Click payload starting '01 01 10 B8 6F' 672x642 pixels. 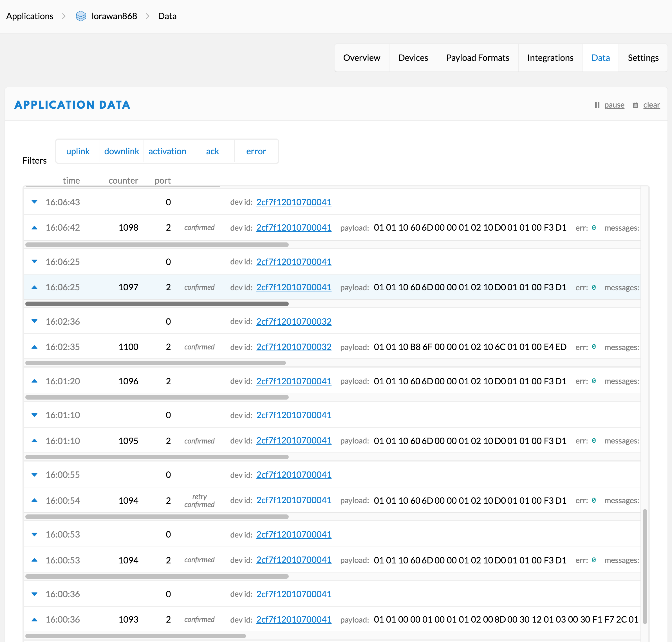(x=470, y=347)
